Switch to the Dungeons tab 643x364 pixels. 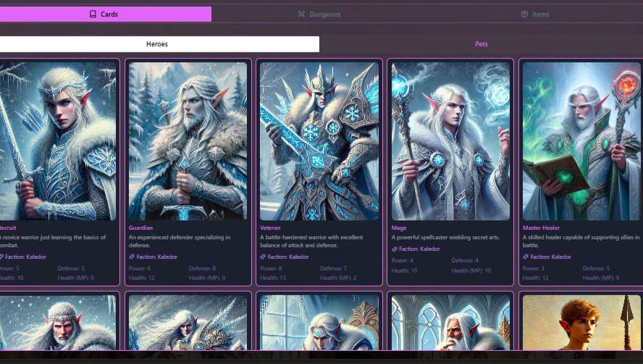319,14
